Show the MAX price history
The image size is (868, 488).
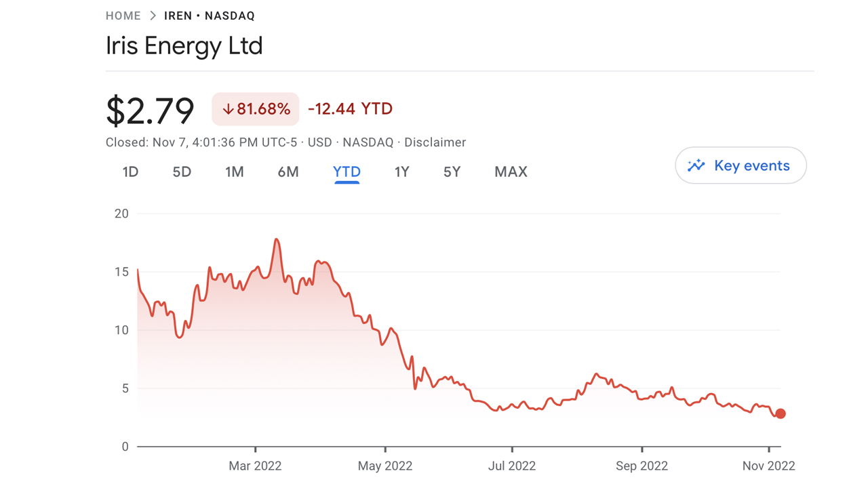[x=511, y=172]
